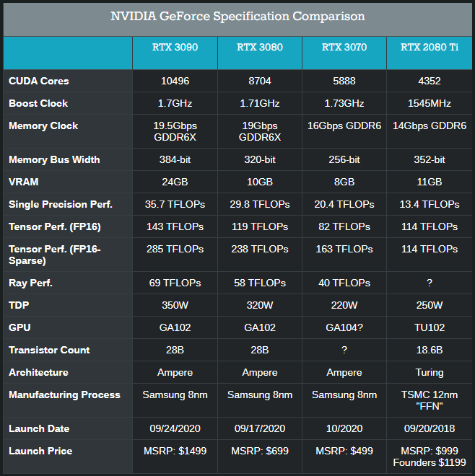
Task: Click the 250W TDP cell
Action: click(430, 305)
